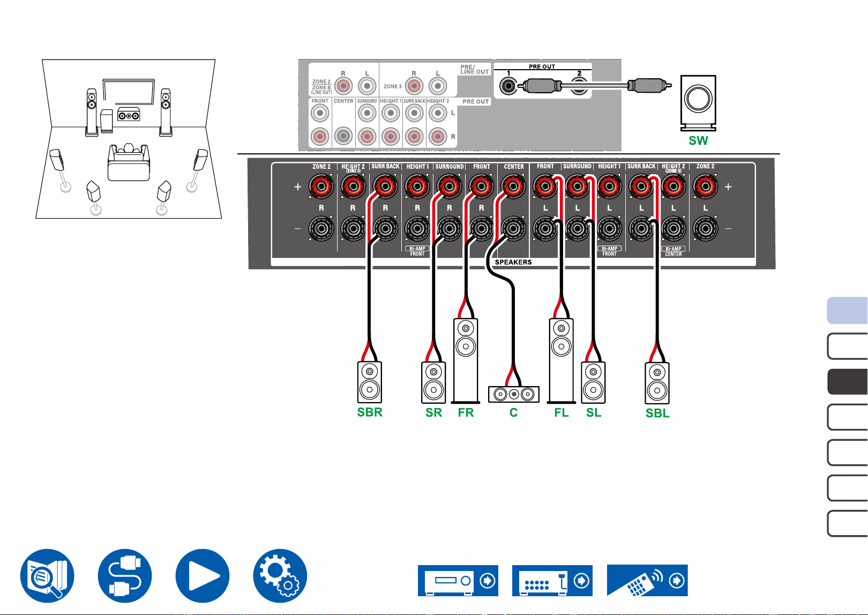The image size is (868, 615).
Task: Click the CENTER positive speaker terminal
Action: 513,187
